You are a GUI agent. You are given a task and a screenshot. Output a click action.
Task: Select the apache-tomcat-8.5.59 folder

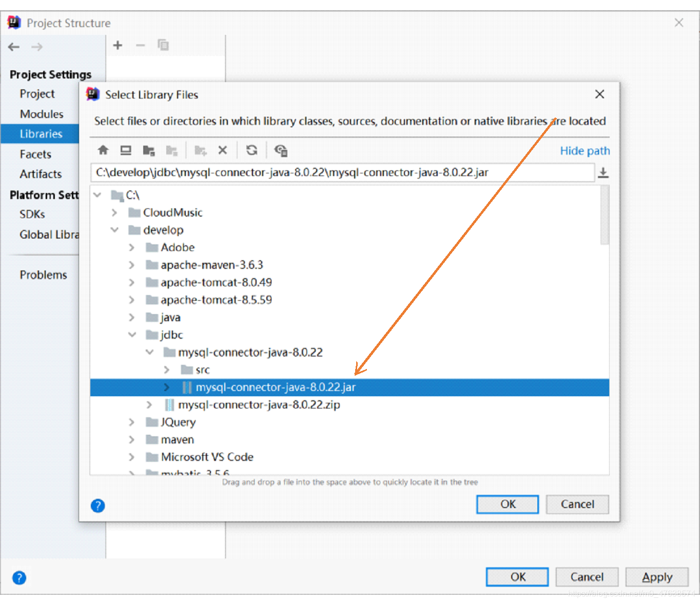click(216, 300)
